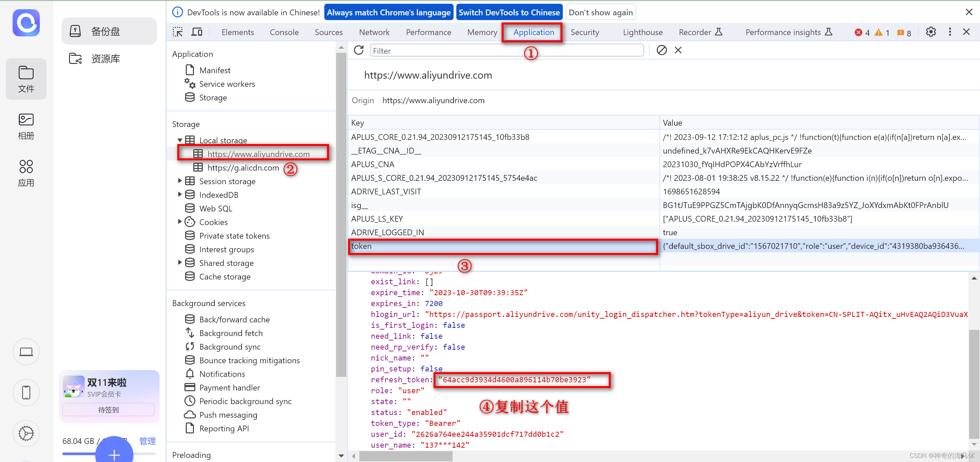Click the Don't show again button
The width and height of the screenshot is (980, 462).
(600, 12)
